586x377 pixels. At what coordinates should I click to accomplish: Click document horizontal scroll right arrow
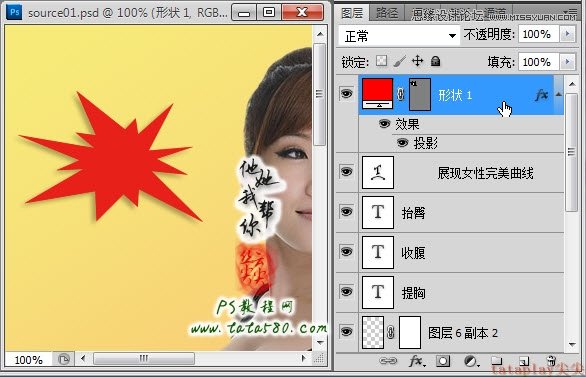coord(304,359)
